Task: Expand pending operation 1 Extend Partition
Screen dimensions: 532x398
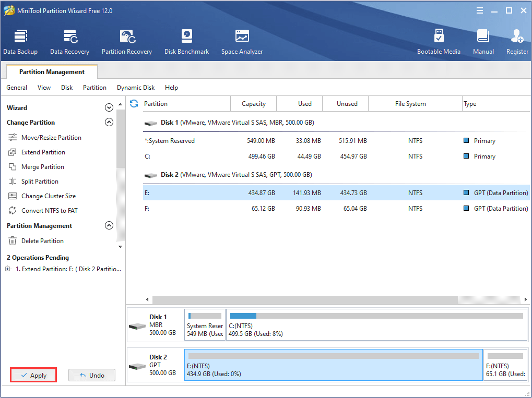Action: 7,269
